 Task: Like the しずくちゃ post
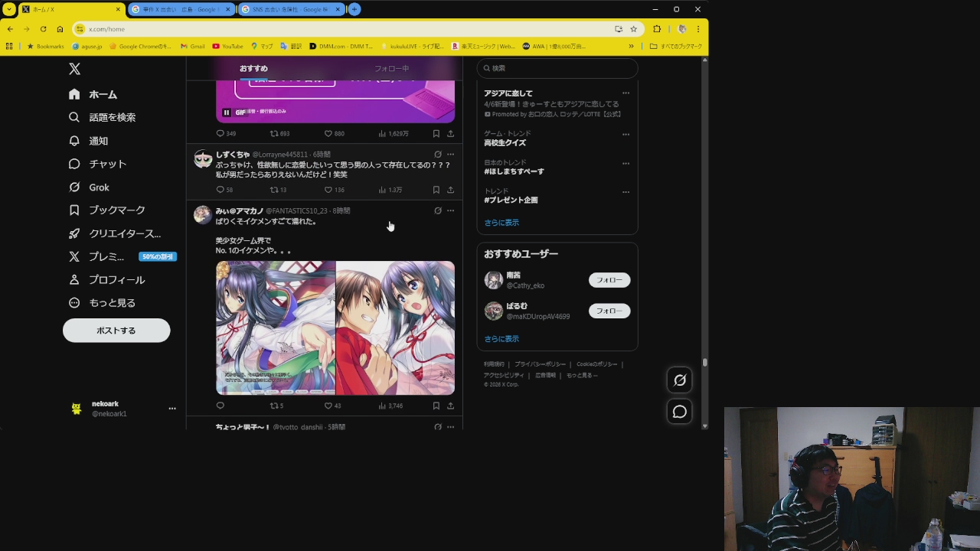[328, 190]
